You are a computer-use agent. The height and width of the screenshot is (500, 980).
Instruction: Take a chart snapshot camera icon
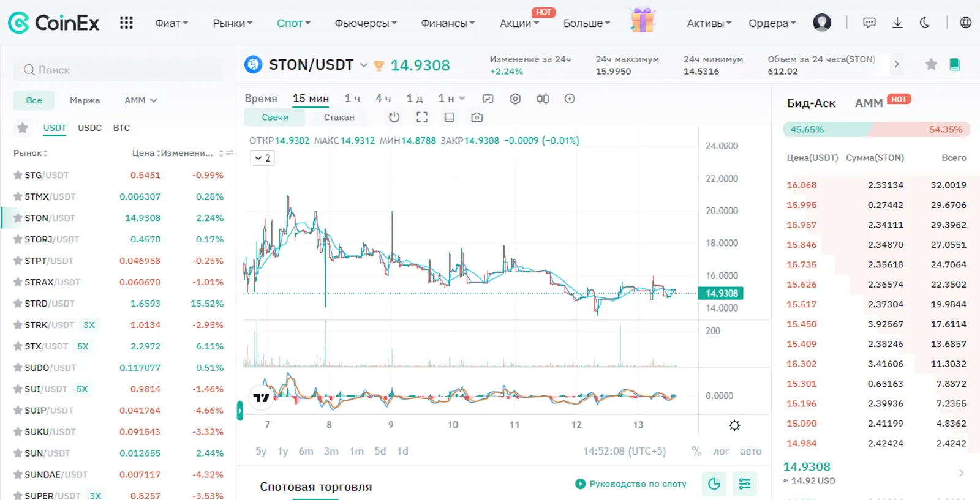click(x=477, y=117)
